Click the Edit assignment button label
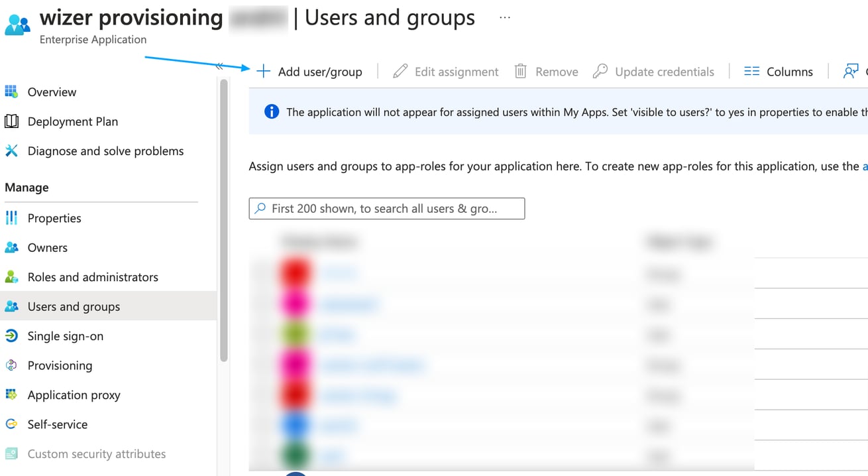The image size is (868, 476). tap(457, 72)
